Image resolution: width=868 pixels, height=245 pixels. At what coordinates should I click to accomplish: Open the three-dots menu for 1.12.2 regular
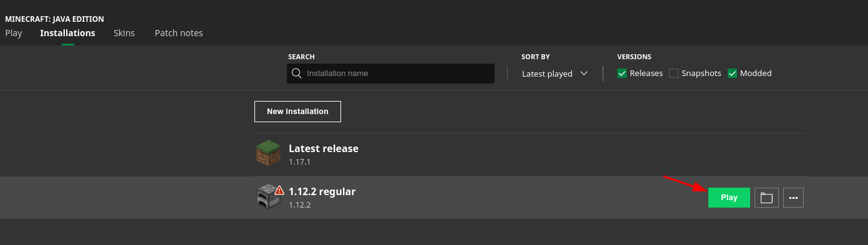pos(793,198)
